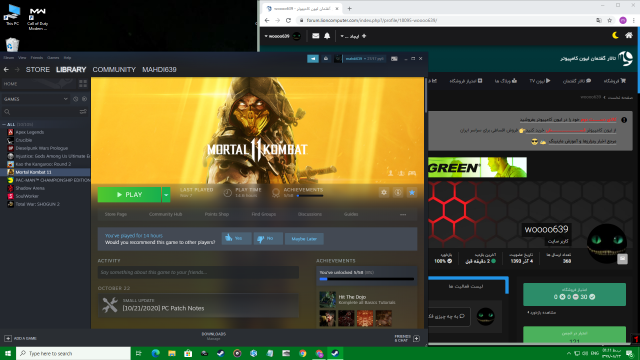Screen dimensions: 640x360
Task: Open Recycle Bin desktop icon
Action: (x=12, y=44)
